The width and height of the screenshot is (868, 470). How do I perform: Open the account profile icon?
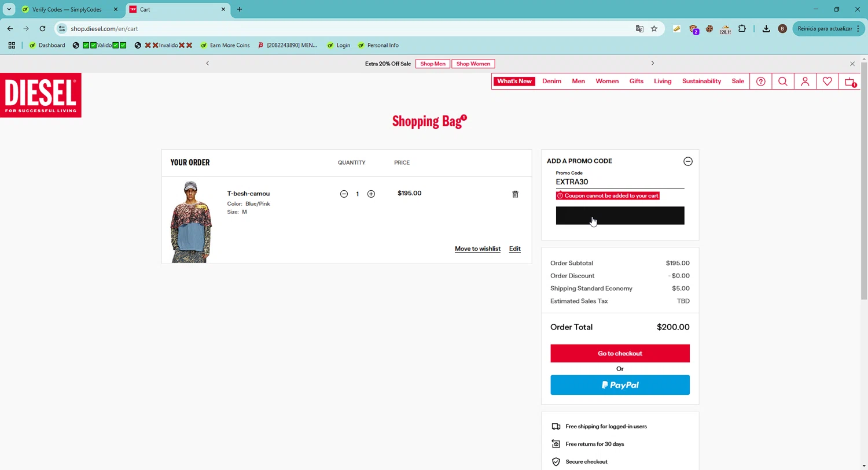tap(805, 82)
